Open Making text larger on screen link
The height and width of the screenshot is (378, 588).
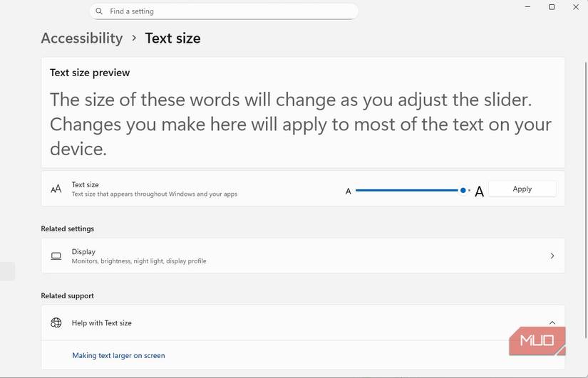[118, 355]
